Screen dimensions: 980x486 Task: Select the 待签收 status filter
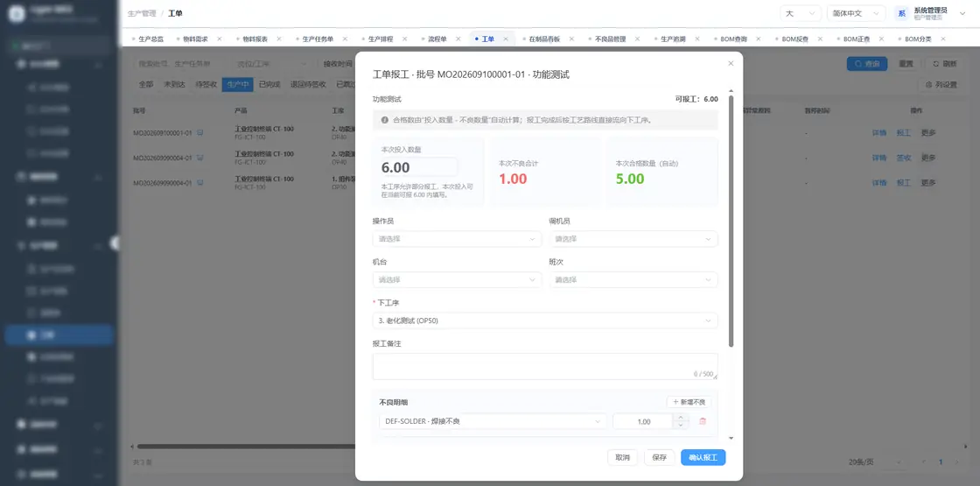click(206, 84)
